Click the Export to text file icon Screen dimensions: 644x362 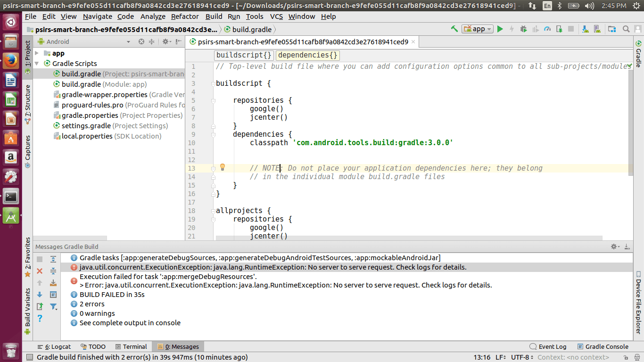pos(40,306)
